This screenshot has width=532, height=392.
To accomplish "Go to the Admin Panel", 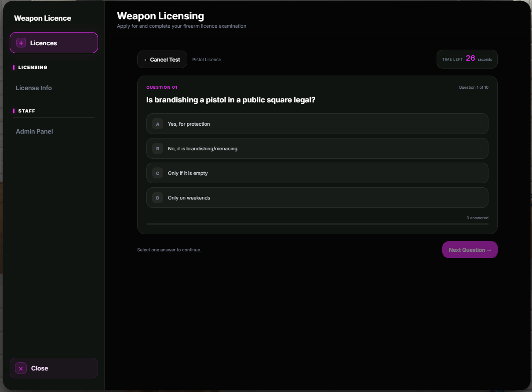I will pos(34,131).
